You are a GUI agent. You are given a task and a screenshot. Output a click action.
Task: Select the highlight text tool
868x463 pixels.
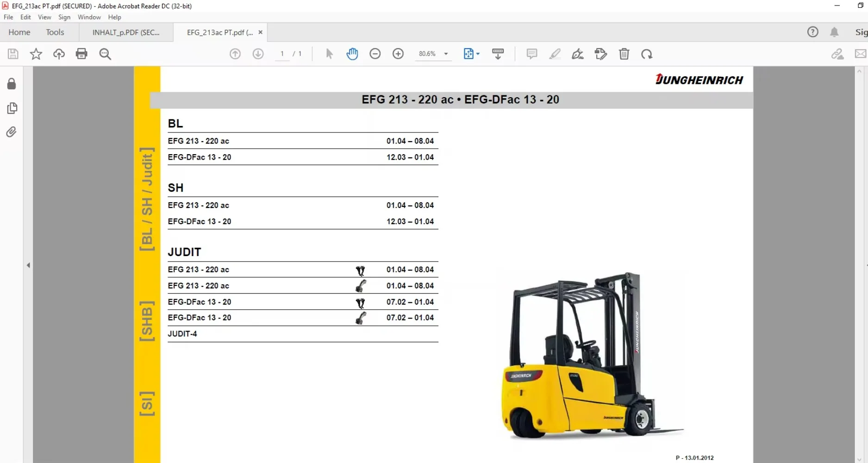[555, 54]
